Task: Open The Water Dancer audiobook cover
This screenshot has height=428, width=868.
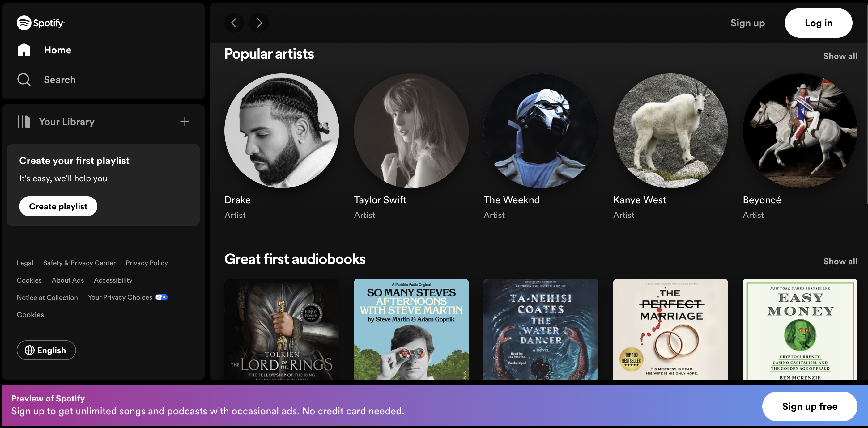Action: click(x=541, y=329)
